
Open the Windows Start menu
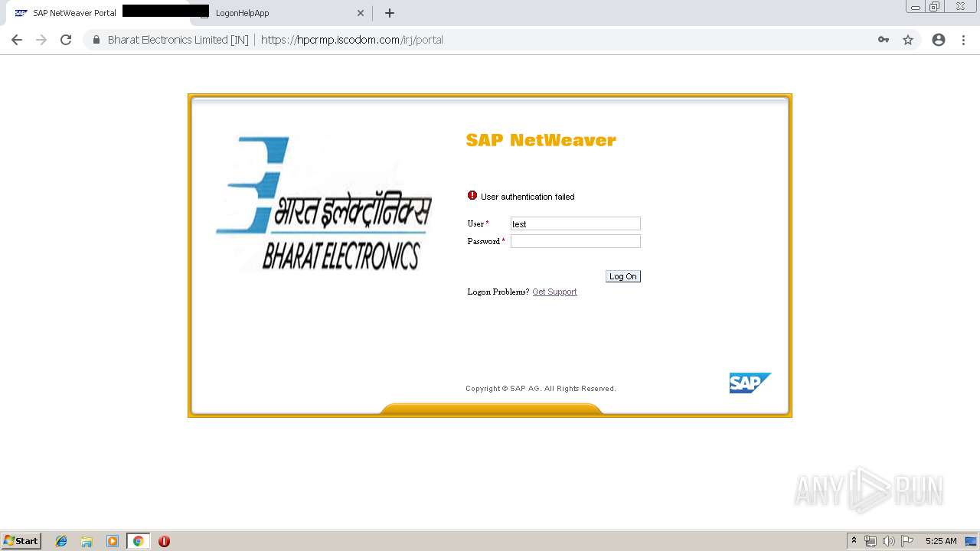coord(21,540)
